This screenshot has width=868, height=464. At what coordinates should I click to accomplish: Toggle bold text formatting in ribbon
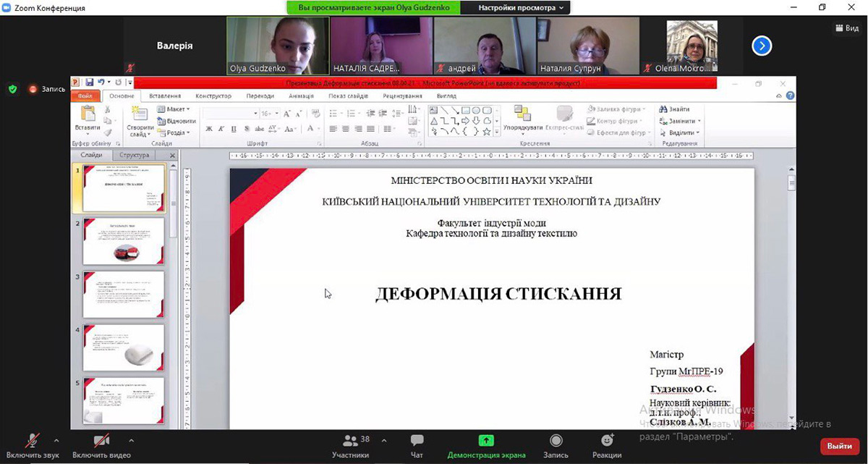pyautogui.click(x=209, y=130)
